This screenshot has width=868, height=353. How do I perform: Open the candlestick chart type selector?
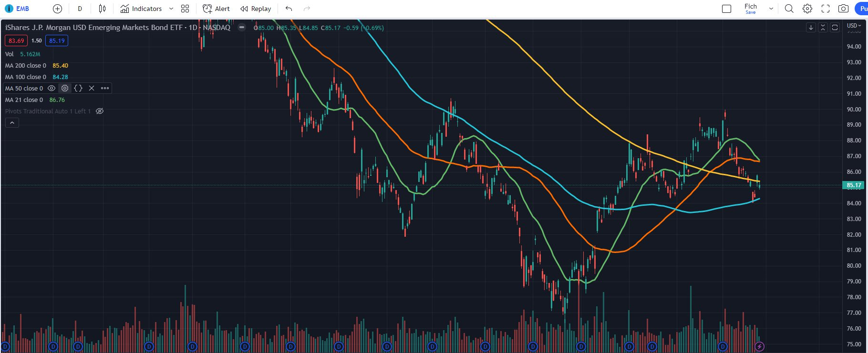tap(102, 9)
